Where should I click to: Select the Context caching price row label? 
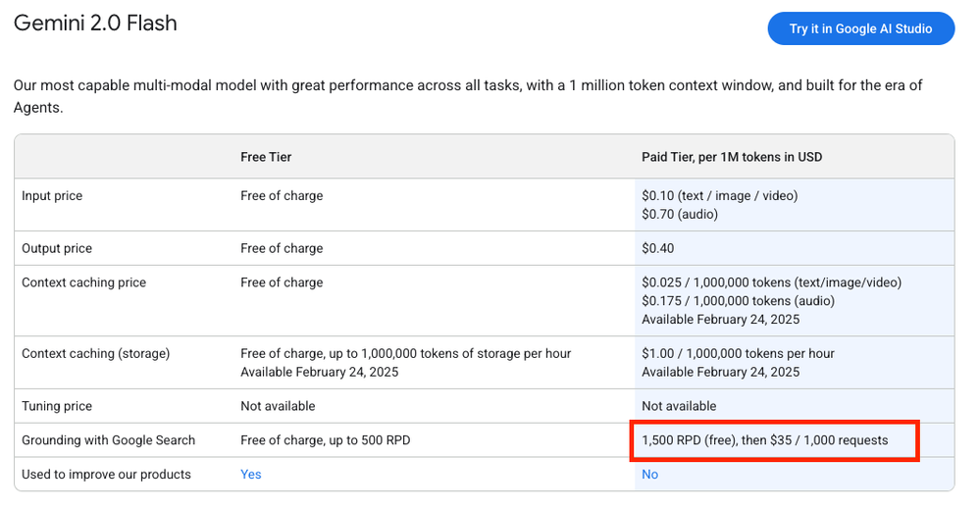[x=83, y=282]
